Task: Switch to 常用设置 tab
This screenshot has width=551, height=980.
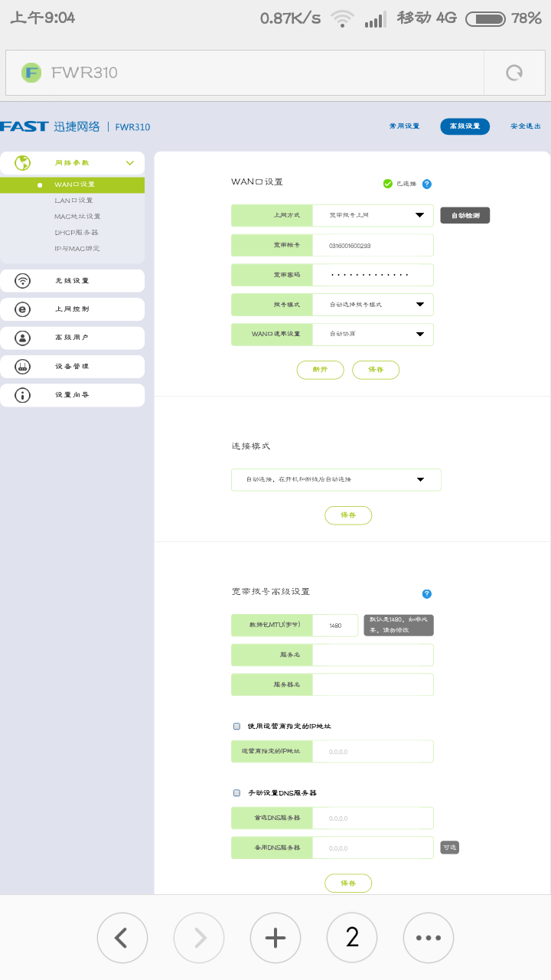Action: [x=404, y=126]
